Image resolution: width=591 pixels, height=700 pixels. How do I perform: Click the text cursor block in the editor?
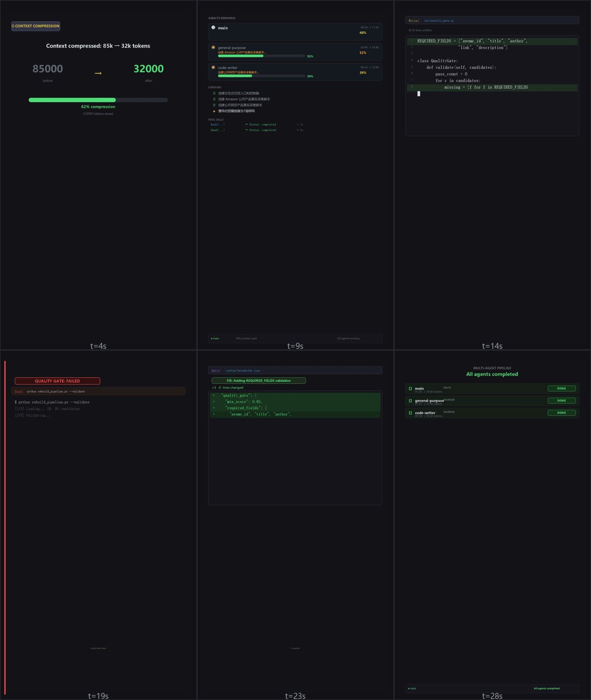pyautogui.click(x=419, y=94)
